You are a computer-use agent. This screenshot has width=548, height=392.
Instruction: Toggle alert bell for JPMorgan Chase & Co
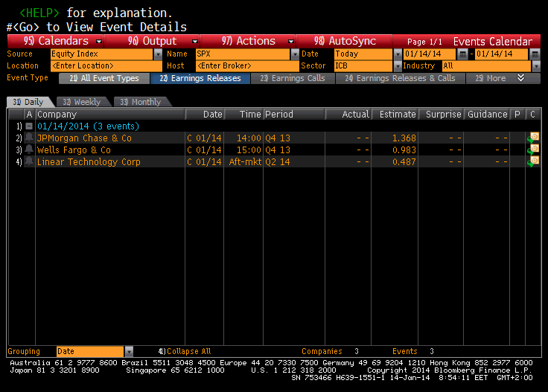coord(29,138)
